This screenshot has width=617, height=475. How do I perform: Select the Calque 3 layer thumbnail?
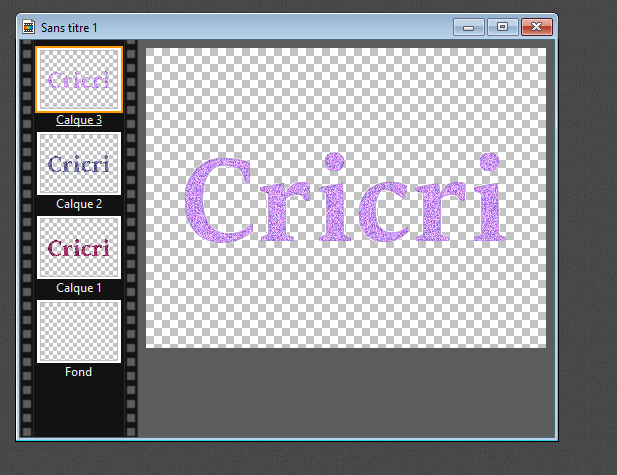coord(79,79)
